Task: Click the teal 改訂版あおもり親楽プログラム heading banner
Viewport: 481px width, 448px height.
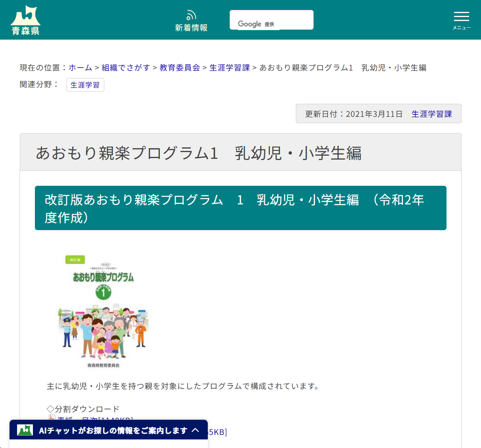Action: [240, 208]
